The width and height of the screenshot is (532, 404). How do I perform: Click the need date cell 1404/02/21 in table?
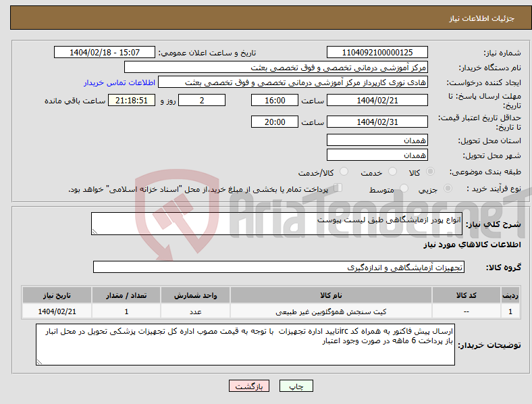(x=57, y=311)
